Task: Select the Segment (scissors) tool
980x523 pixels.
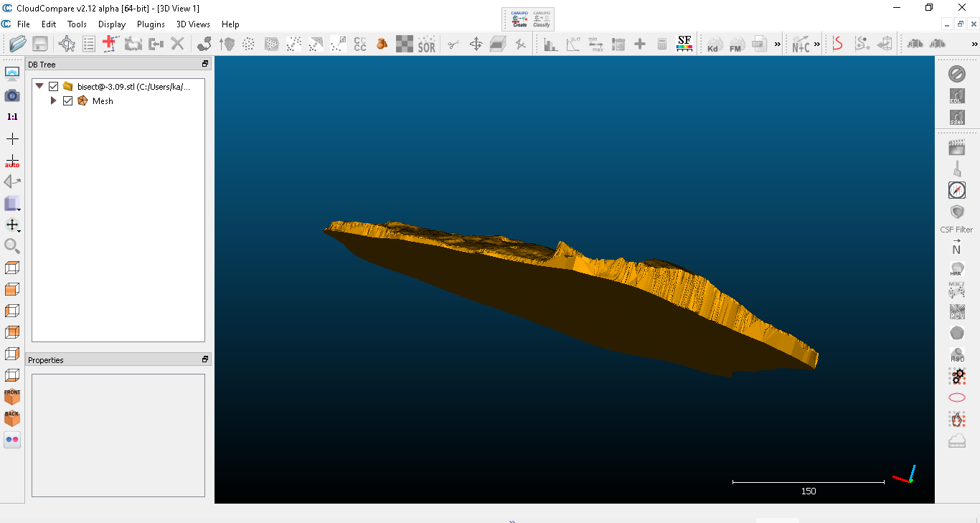Action: [453, 44]
